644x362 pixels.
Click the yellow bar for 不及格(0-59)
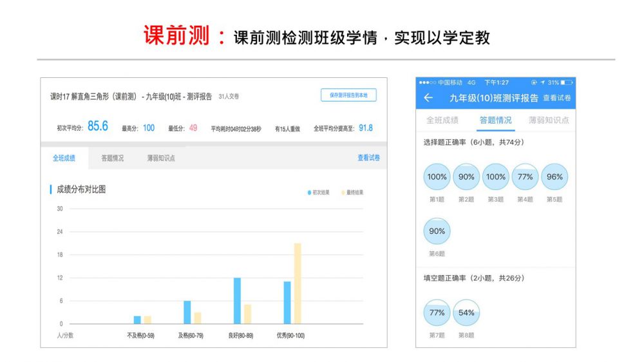click(147, 319)
